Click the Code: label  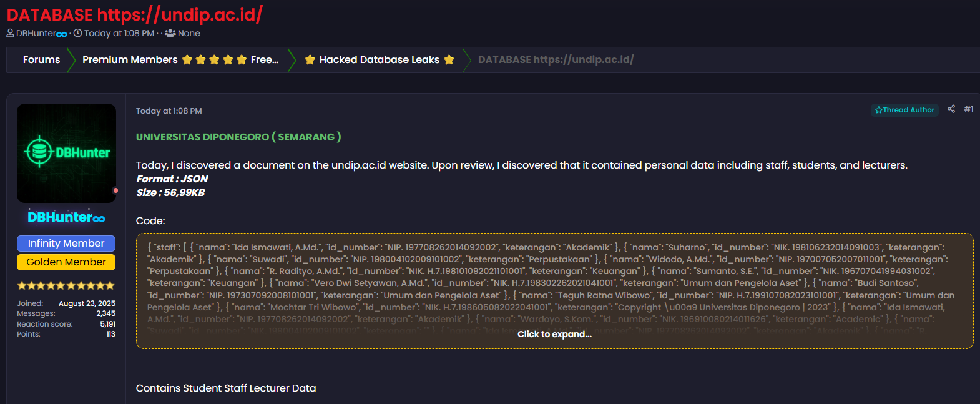[150, 221]
